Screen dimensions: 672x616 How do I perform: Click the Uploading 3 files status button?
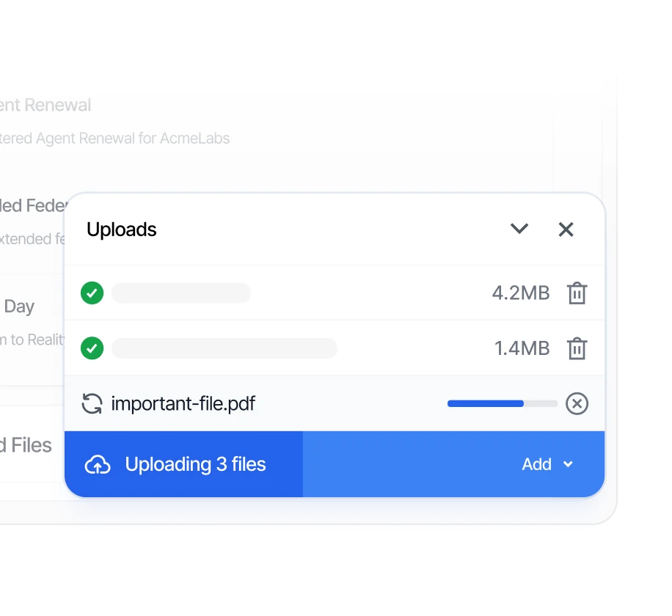184,464
